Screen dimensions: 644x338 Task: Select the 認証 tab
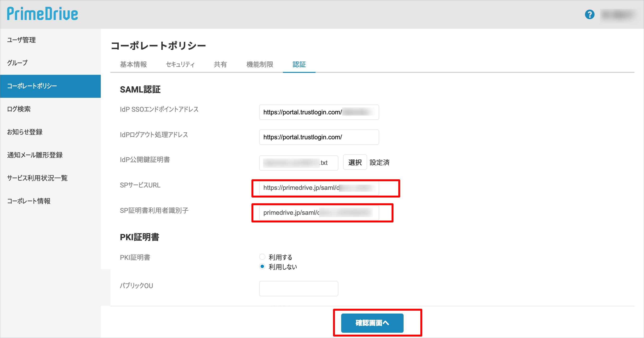click(299, 64)
